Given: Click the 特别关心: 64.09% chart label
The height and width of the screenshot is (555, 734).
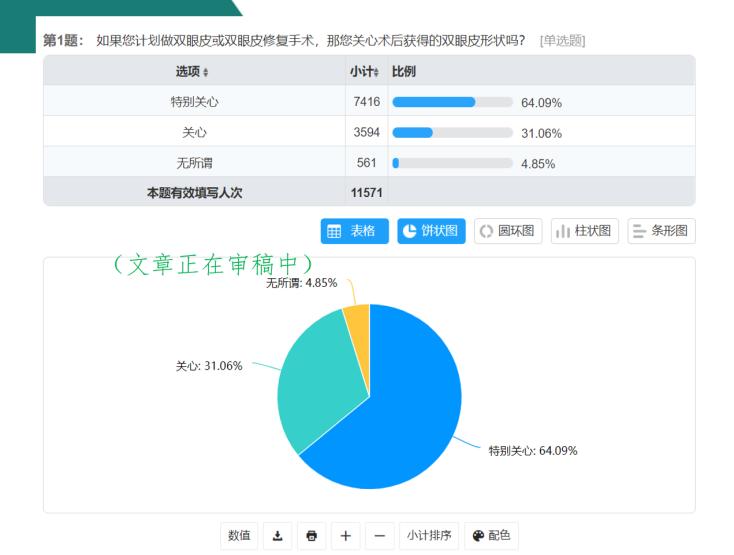Looking at the screenshot, I should pos(533,451).
